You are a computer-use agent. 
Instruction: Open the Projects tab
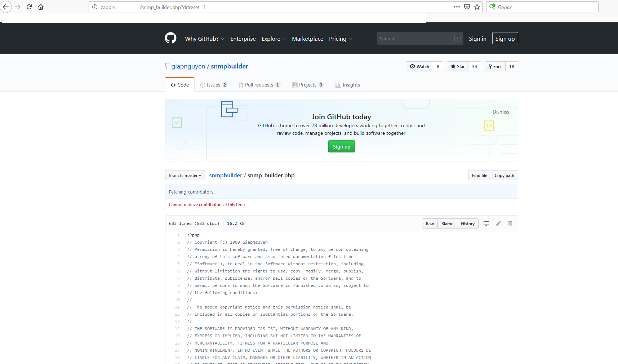(308, 85)
